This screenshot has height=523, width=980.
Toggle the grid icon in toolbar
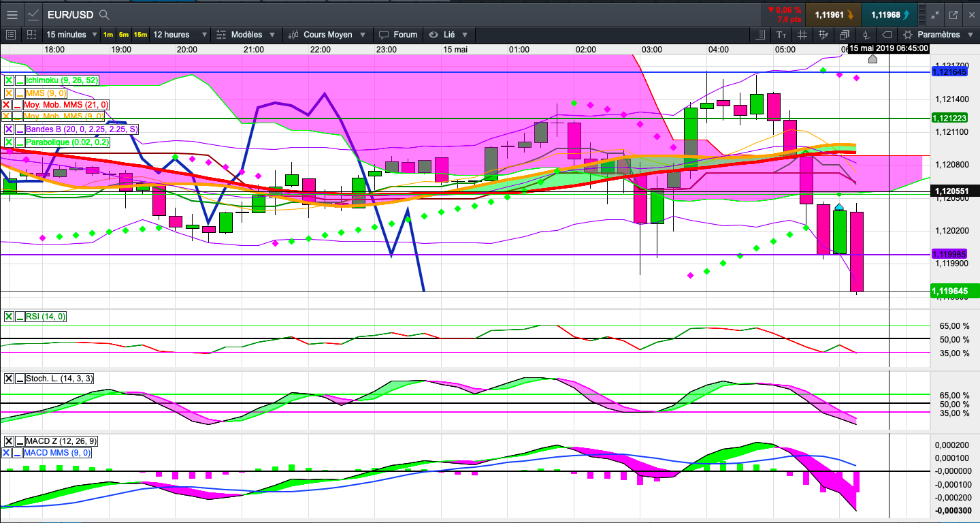(802, 35)
